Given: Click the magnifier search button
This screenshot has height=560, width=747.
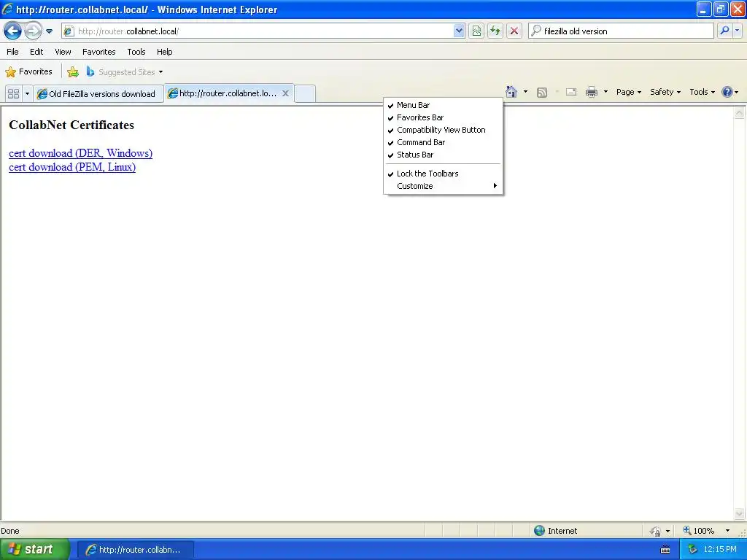Looking at the screenshot, I should click(724, 31).
